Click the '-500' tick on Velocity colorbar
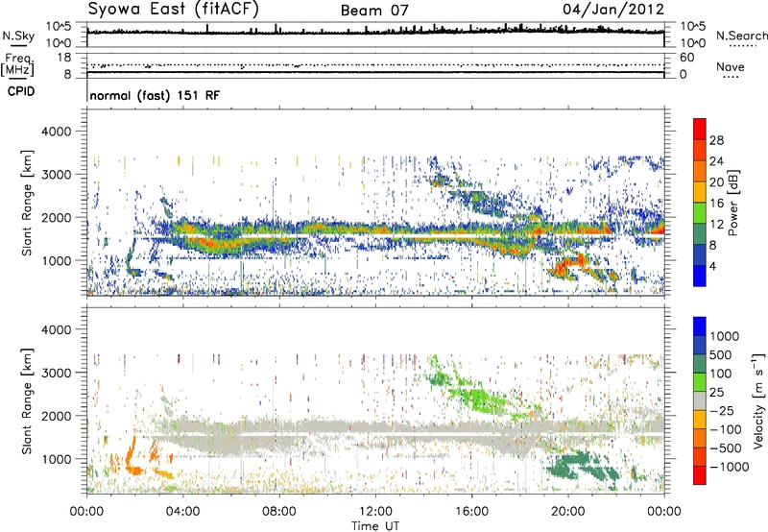 726,448
